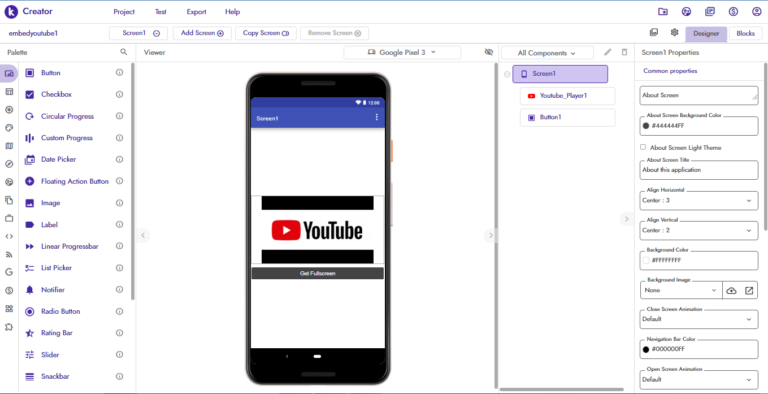Select the code brackets category icon
Screen dimensions: 768x394
click(x=9, y=236)
